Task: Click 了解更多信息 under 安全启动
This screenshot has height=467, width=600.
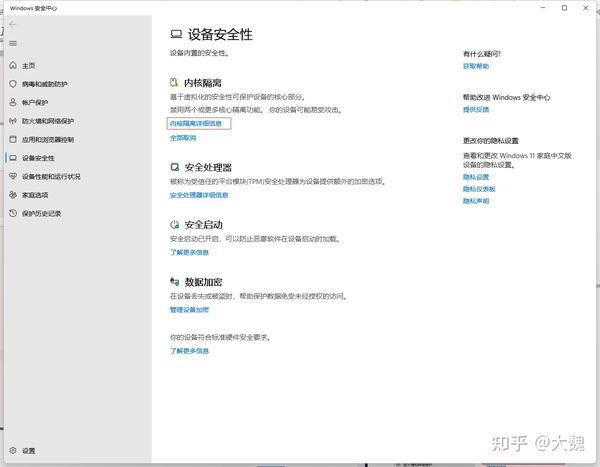Action: [189, 252]
